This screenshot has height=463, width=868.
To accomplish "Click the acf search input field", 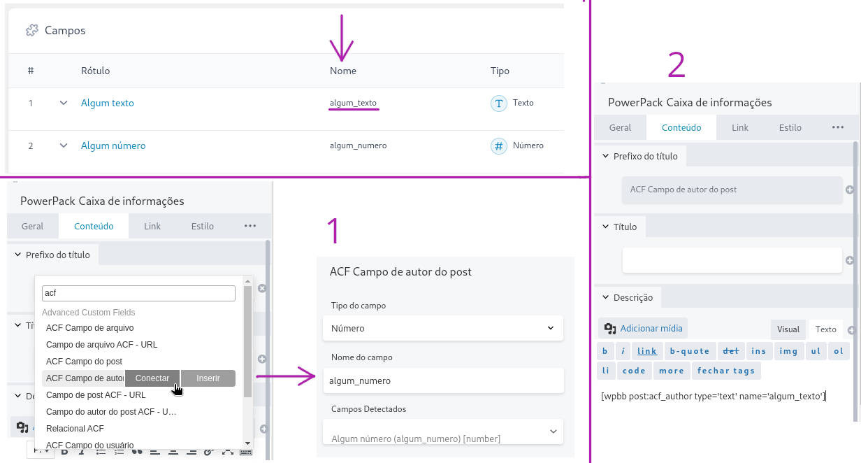I will point(138,293).
